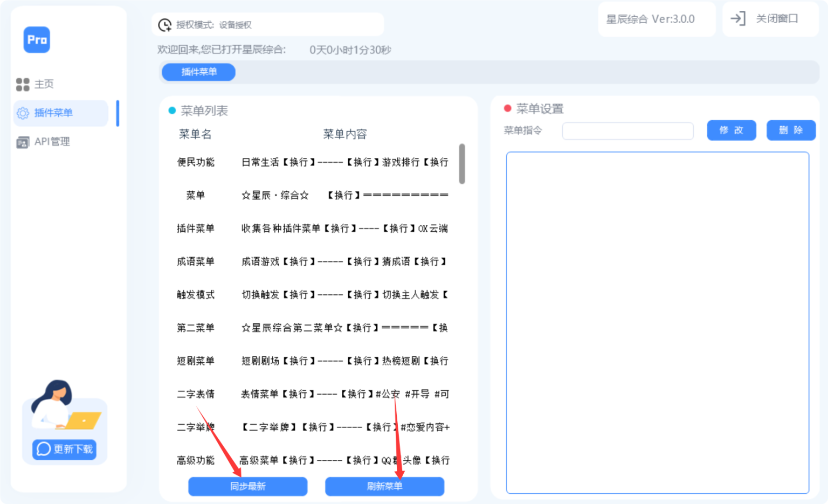Viewport: 828px width, 504px height.
Task: Click the 删除 button
Action: [x=790, y=130]
